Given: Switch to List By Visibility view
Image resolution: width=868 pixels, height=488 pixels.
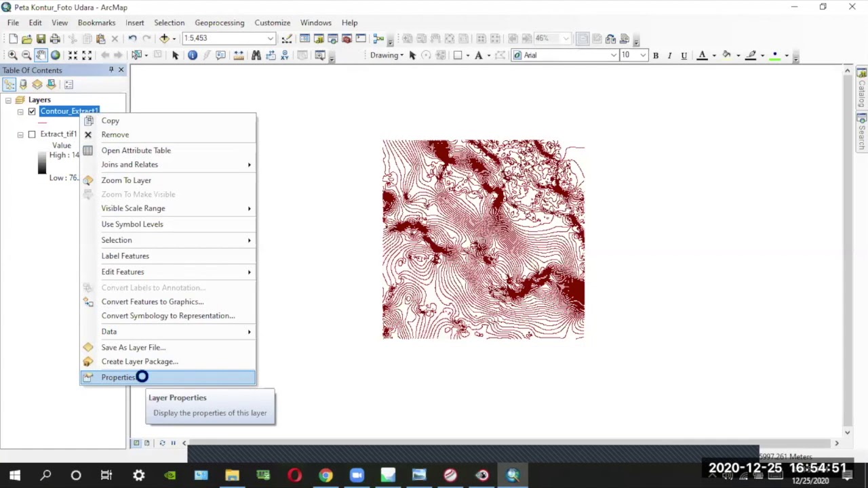Looking at the screenshot, I should point(37,85).
